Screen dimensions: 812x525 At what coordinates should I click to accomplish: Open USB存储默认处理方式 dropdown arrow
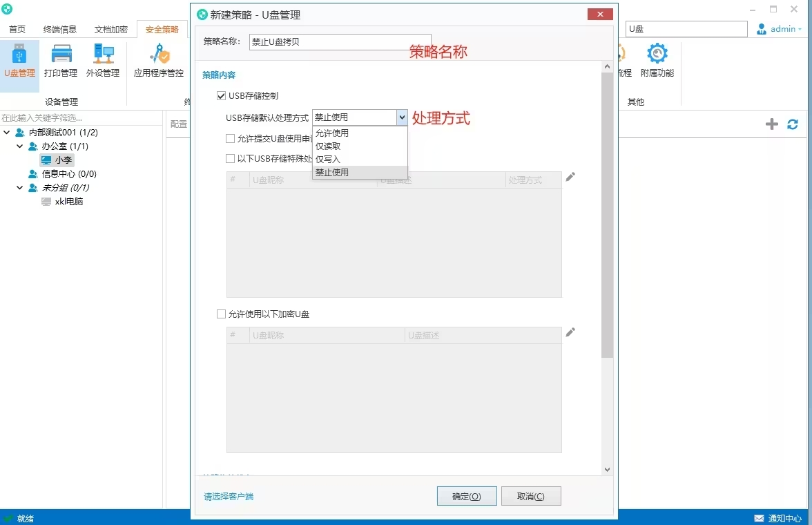click(402, 117)
